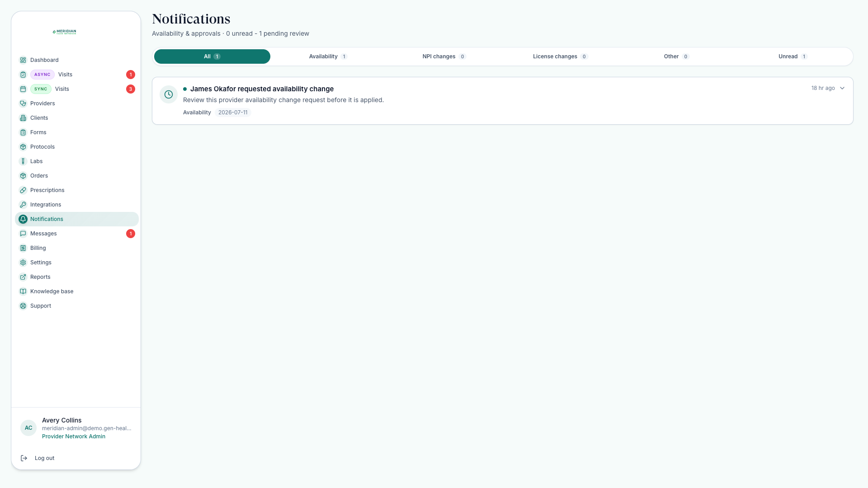Click the SYNC badge next to Visits
This screenshot has width=868, height=488.
tap(41, 89)
